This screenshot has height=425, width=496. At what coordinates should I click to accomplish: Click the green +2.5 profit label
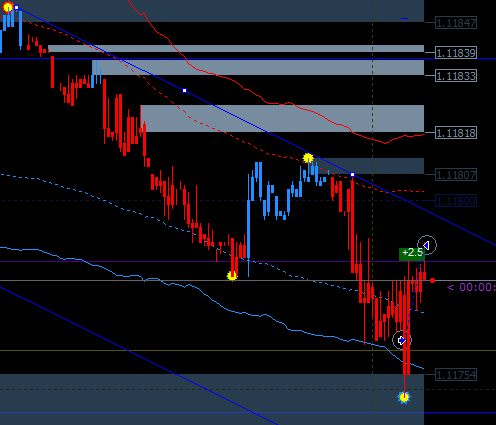pyautogui.click(x=412, y=254)
